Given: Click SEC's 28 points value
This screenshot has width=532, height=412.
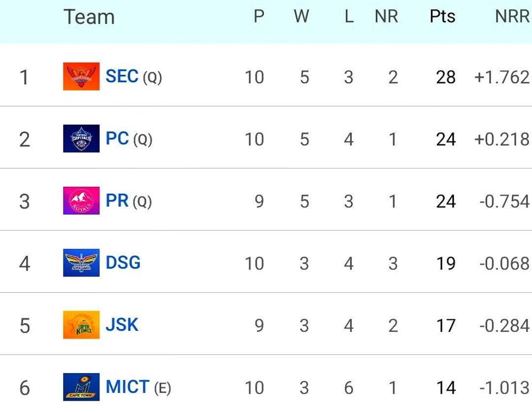Looking at the screenshot, I should point(445,77).
